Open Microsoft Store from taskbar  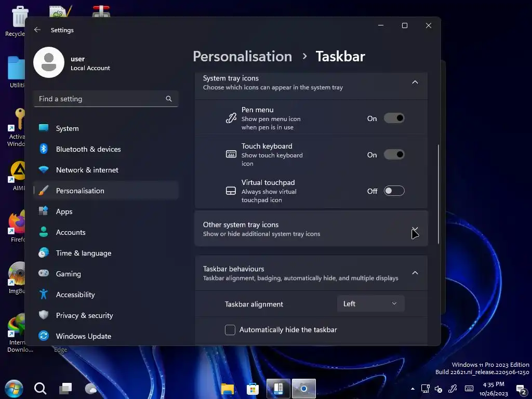[252, 389]
